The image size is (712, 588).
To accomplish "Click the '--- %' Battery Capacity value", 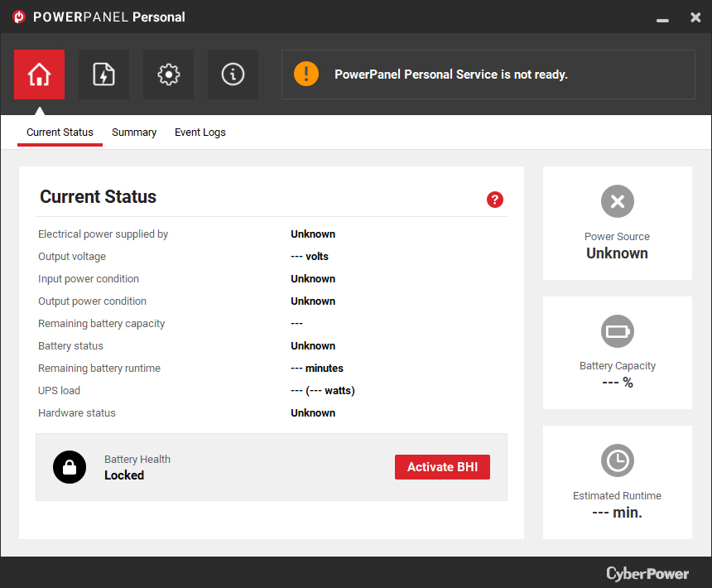I will 617,383.
